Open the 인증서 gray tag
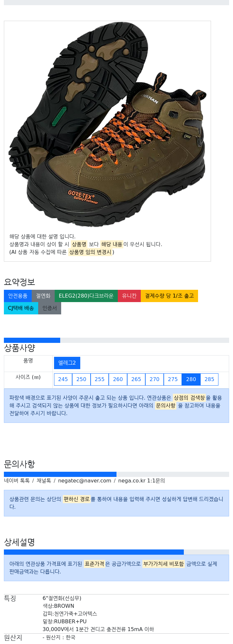This screenshot has height=644, width=233. click(50, 308)
